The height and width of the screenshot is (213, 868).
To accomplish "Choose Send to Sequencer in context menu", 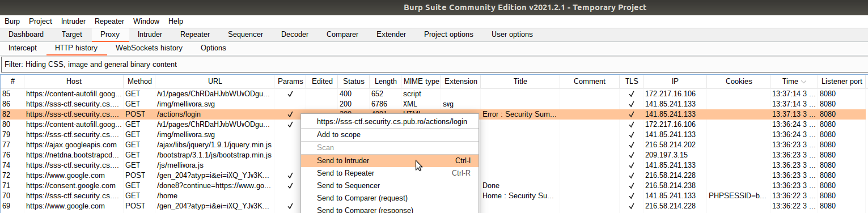I will coord(389,186).
